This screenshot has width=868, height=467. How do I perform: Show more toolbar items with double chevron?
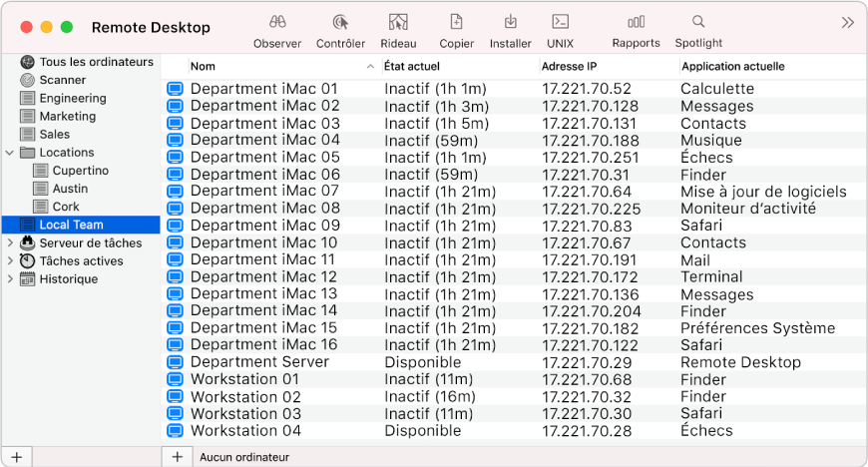(x=847, y=22)
